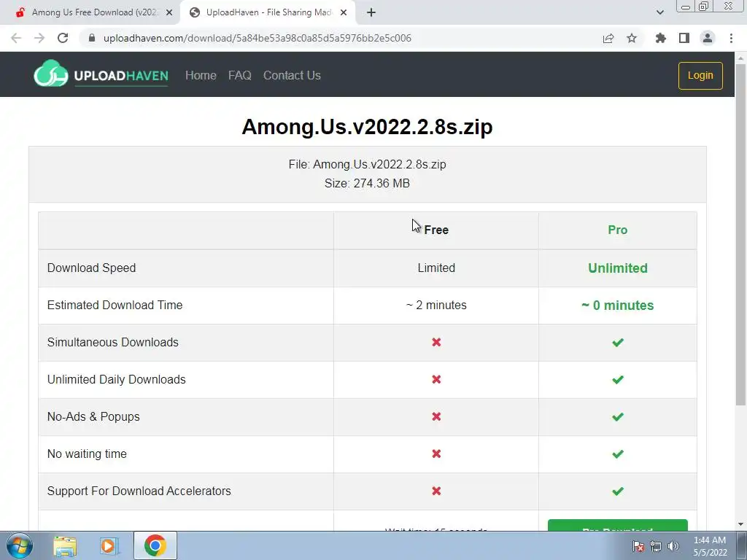Click the No waiting time row label
The image size is (747, 560).
(87, 454)
